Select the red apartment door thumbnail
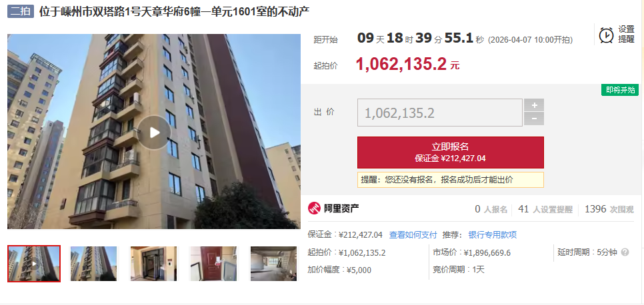 click(x=213, y=264)
